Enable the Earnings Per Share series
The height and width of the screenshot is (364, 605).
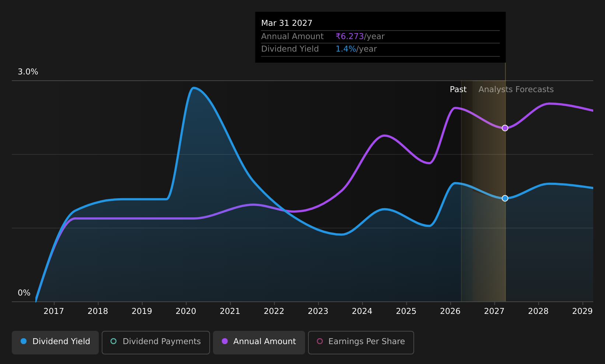361,342
